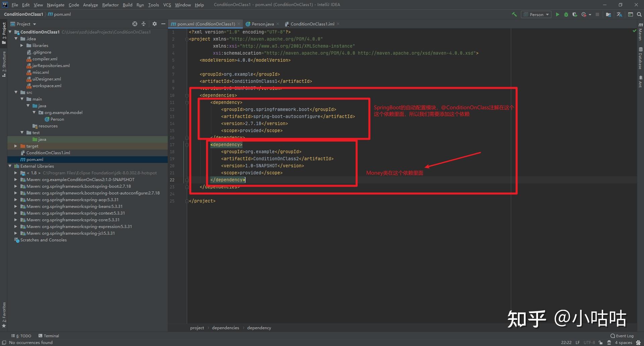644x346 pixels.
Task: Toggle the Terminal tool window
Action: (x=49, y=336)
